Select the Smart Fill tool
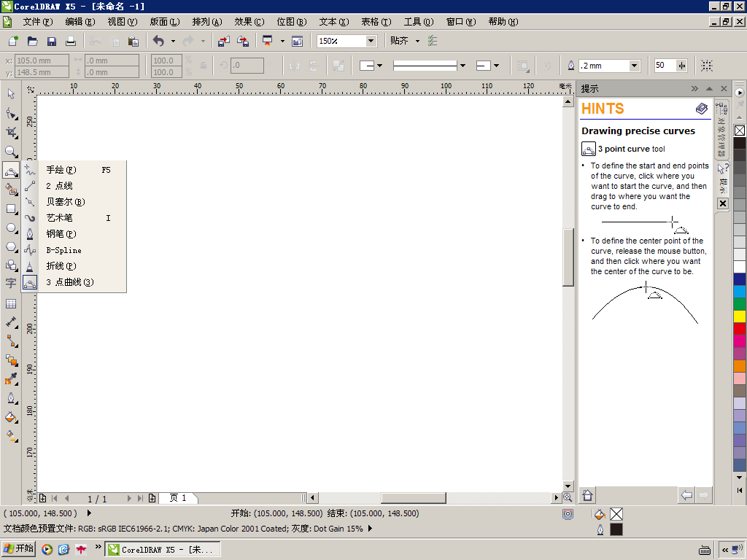 point(11,190)
